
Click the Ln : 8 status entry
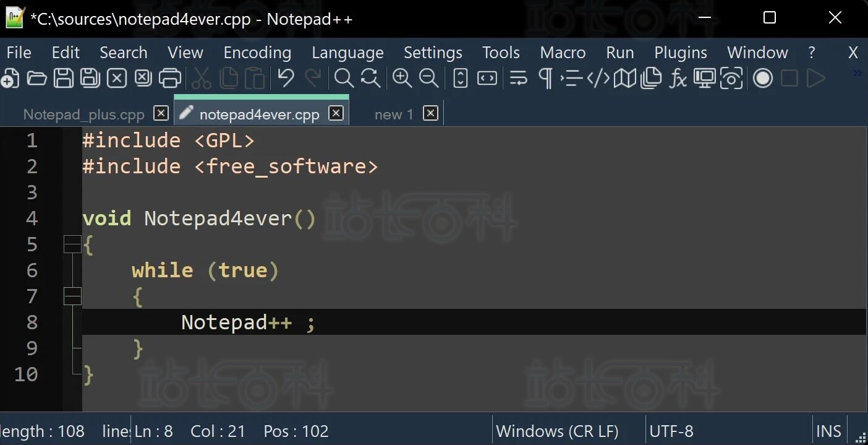(x=154, y=431)
